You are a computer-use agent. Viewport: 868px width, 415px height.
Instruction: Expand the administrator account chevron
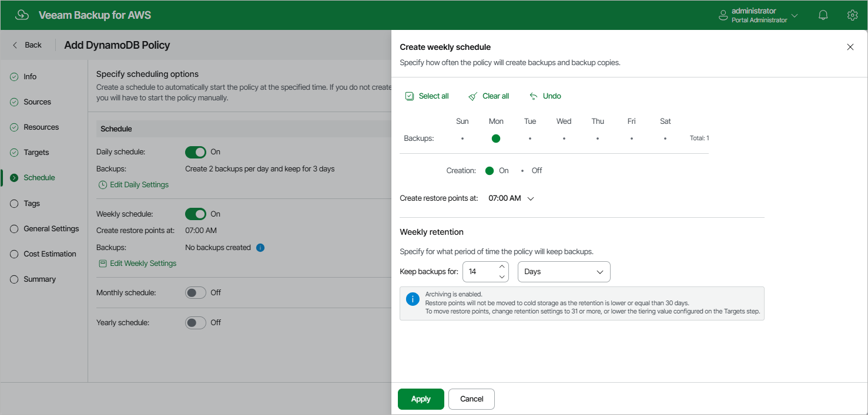tap(795, 15)
